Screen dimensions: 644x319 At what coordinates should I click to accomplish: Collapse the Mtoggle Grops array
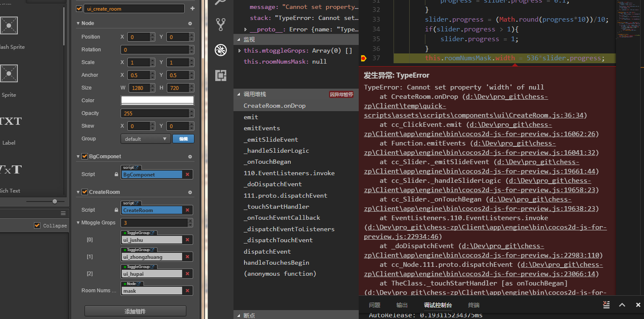coord(78,223)
